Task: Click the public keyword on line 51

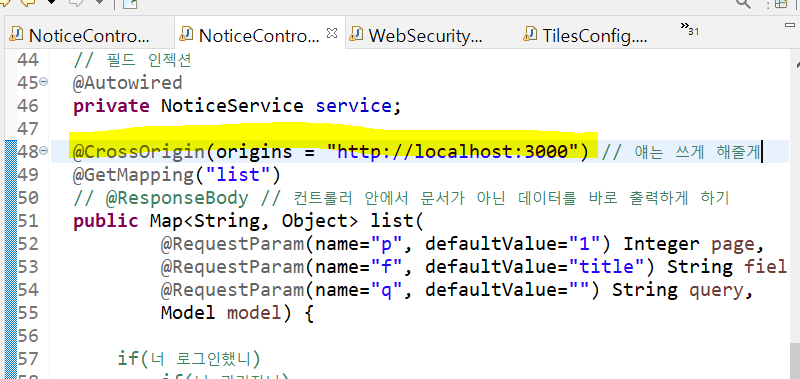Action: pyautogui.click(x=106, y=221)
